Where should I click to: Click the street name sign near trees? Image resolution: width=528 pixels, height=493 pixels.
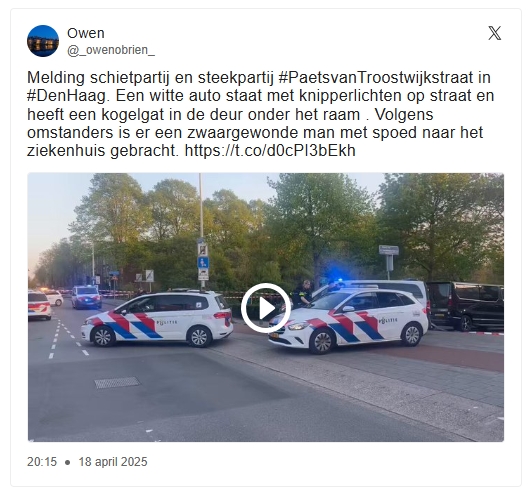(x=389, y=250)
